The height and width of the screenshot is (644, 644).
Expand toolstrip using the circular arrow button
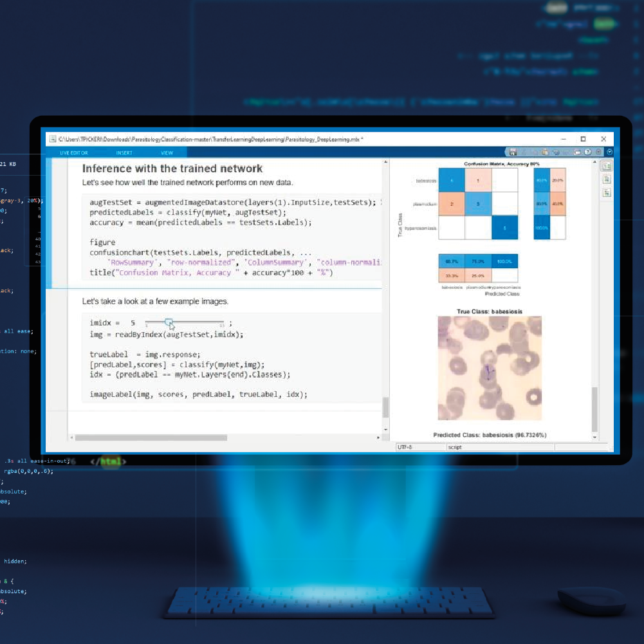pyautogui.click(x=609, y=152)
